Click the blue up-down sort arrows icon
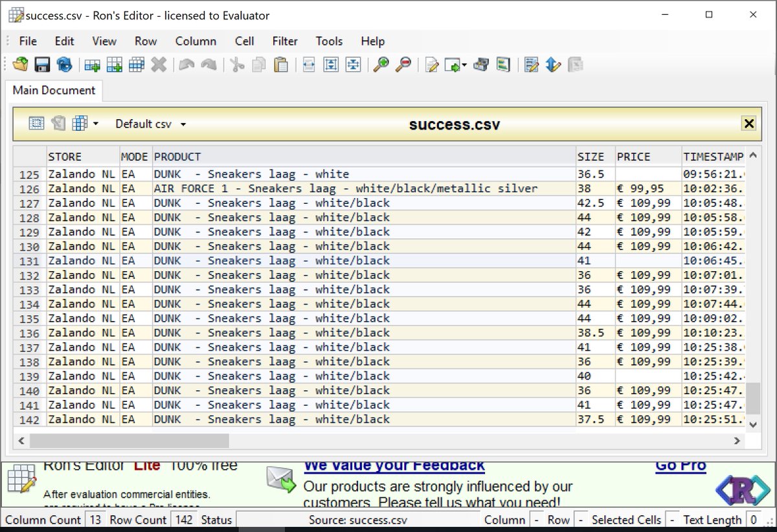Image resolution: width=777 pixels, height=532 pixels. pyautogui.click(x=553, y=65)
